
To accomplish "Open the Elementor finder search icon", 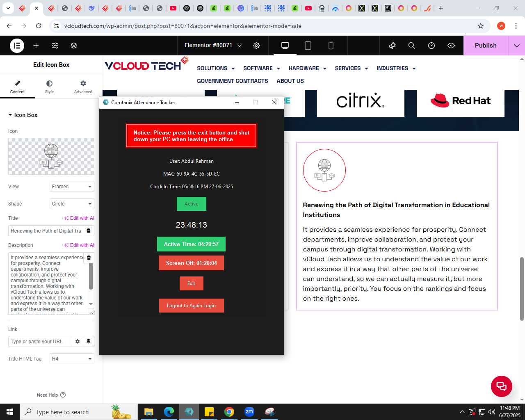I will click(412, 46).
